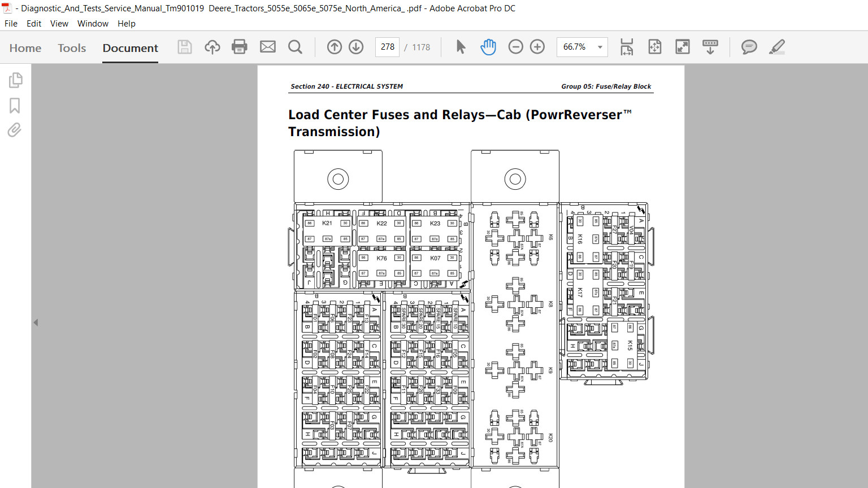Click the K22 relay label in diagram
This screenshot has height=488, width=868.
click(x=382, y=223)
